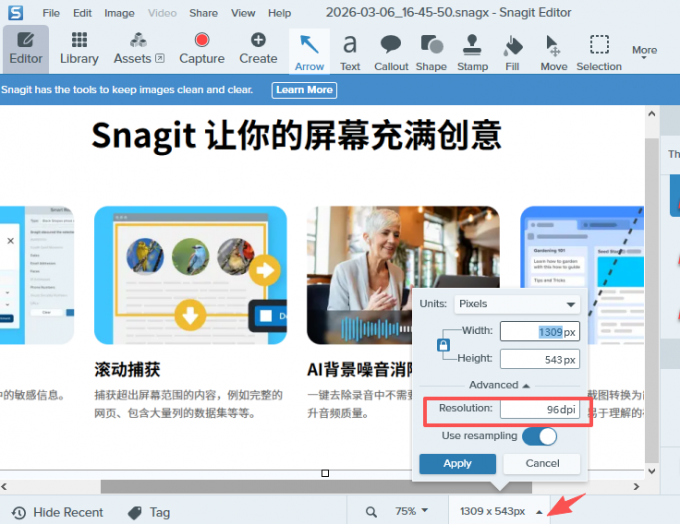Click the Resolution dpi field
Screen dimensions: 680x524
tap(539, 409)
